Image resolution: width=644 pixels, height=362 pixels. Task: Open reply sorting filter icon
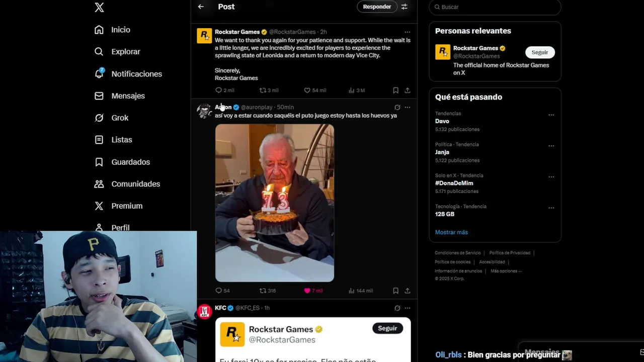[x=404, y=7]
